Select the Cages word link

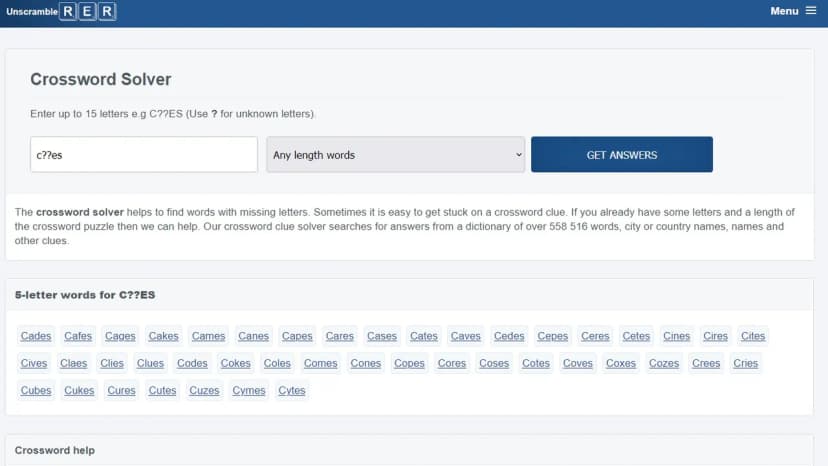120,336
